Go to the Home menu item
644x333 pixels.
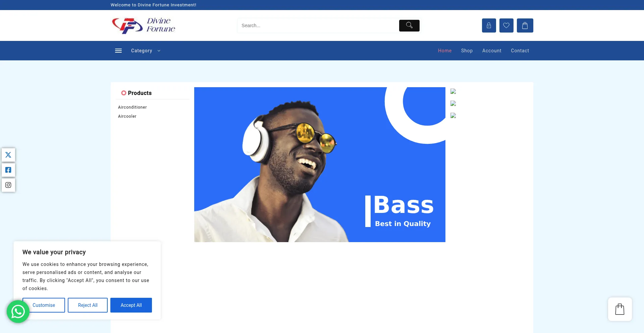(x=444, y=51)
